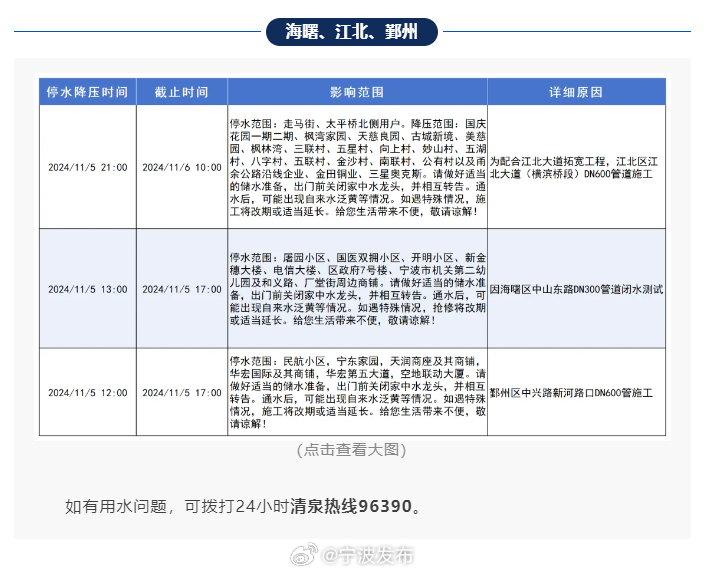This screenshot has height=574, width=708.
Task: Click the scope text mentioning 走马街、太平桥北侧
Action: (x=358, y=168)
